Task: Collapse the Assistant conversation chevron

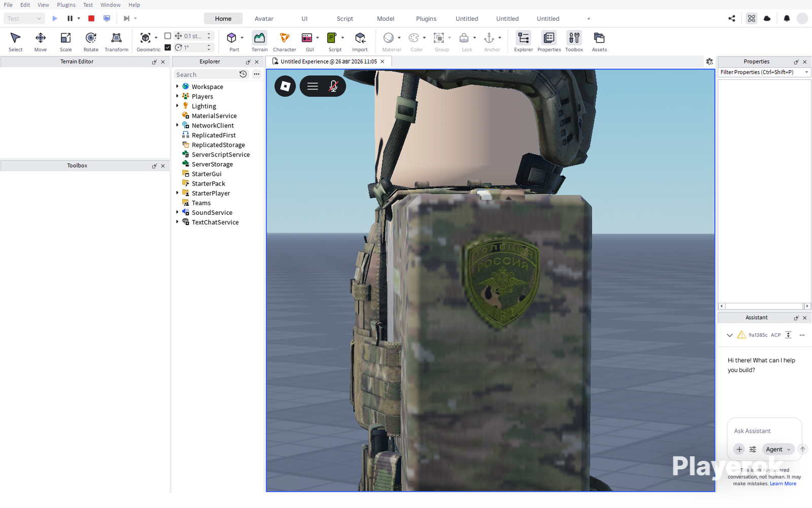Action: click(730, 335)
